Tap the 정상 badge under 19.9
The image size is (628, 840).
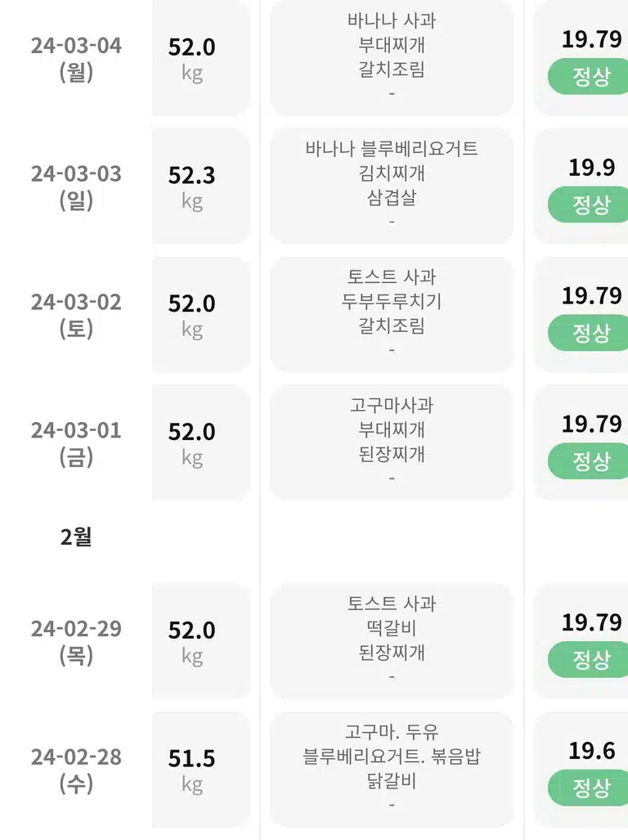[589, 204]
